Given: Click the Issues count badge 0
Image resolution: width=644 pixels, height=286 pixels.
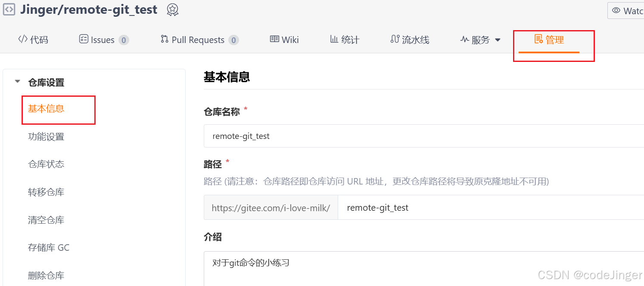Looking at the screenshot, I should pyautogui.click(x=124, y=40).
